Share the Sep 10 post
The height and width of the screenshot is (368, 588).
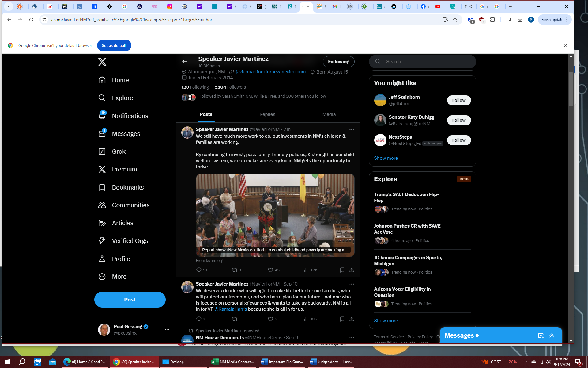click(352, 319)
